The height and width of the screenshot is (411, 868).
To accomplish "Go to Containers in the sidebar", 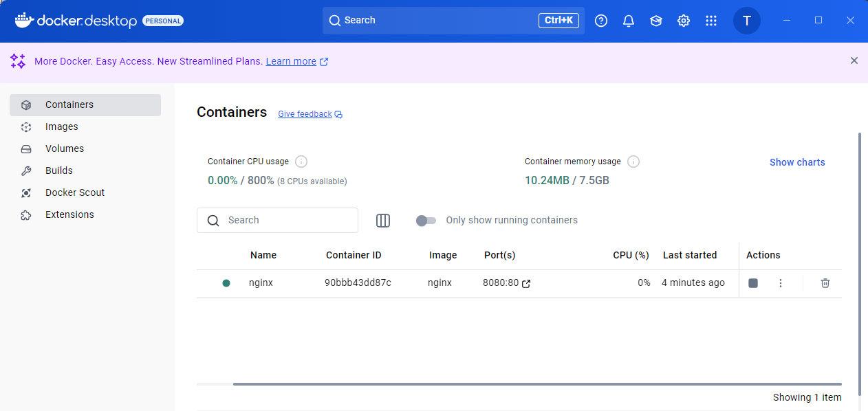I will 85,105.
